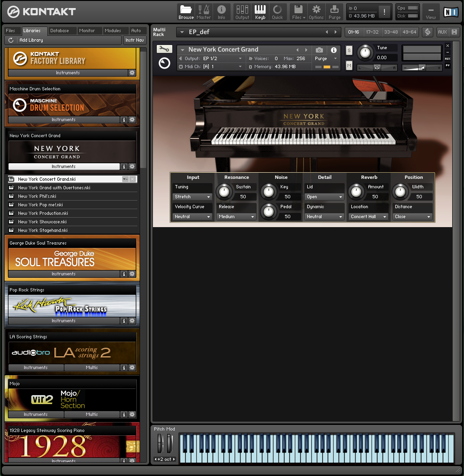Mute the instrument with M button
The image size is (464, 476).
pos(349,65)
